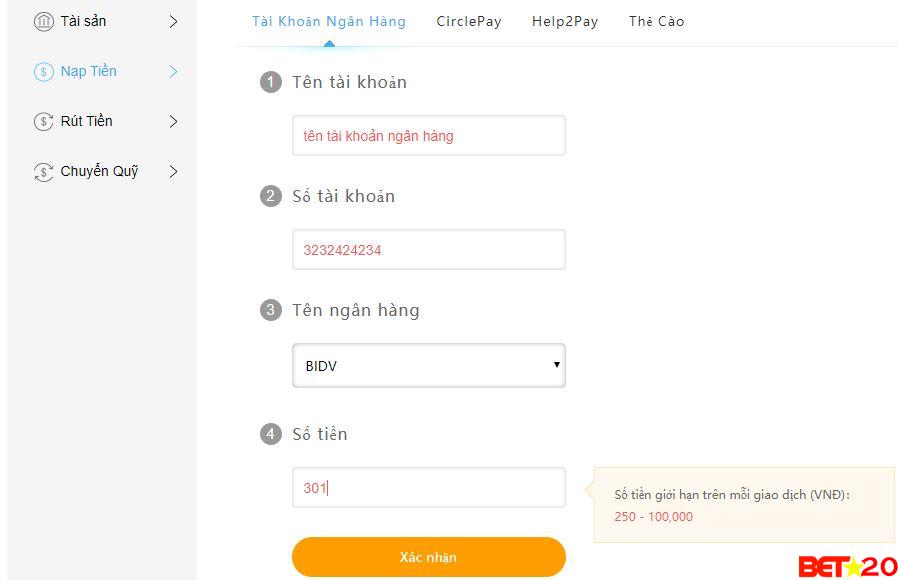Select the Thẻ Cào tab

(656, 20)
